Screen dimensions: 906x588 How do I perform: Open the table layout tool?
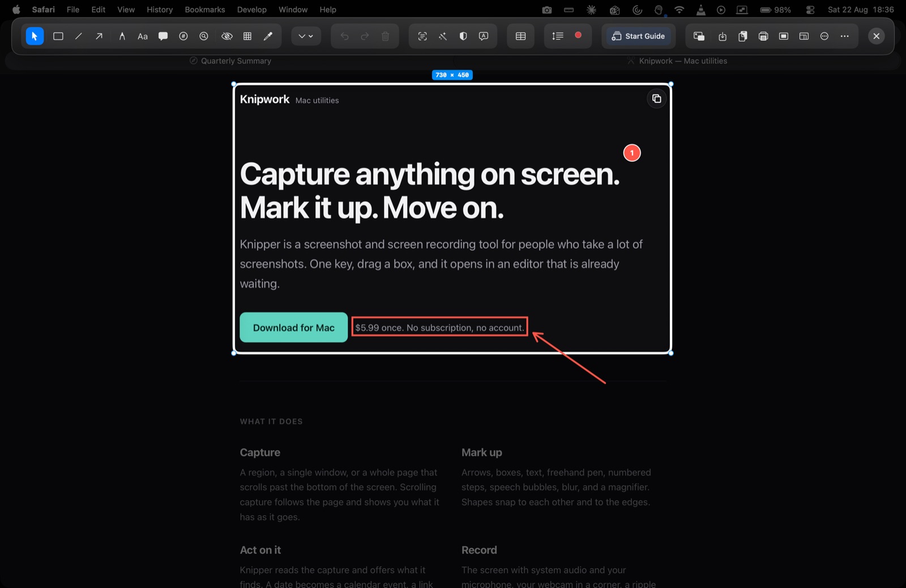coord(521,36)
